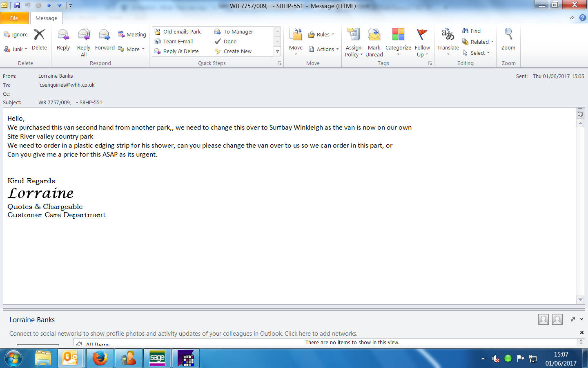
Task: Forward this message
Action: (x=105, y=40)
